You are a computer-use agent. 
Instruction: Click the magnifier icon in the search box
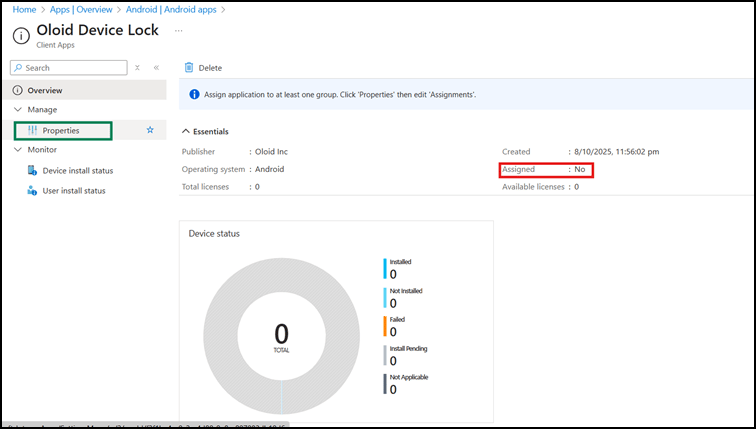click(18, 67)
